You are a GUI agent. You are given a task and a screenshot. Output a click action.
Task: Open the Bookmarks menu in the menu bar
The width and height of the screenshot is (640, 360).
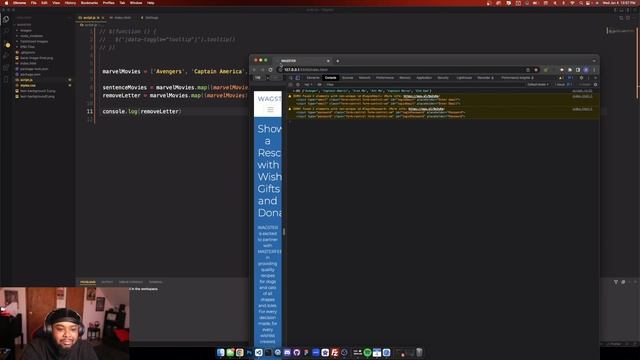click(89, 3)
